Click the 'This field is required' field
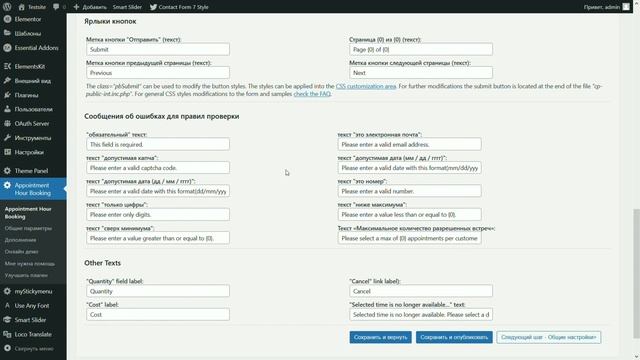 coord(158,144)
